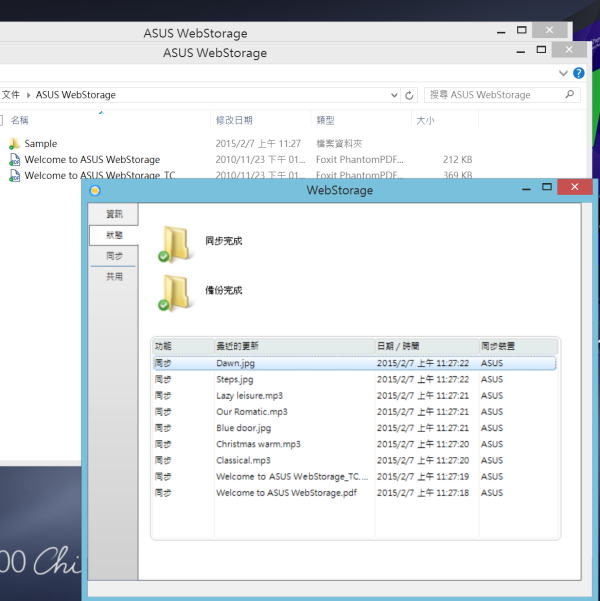
Task: Select the Welcome to ASUS WebStorage.pdf sync entry
Action: pyautogui.click(x=355, y=493)
